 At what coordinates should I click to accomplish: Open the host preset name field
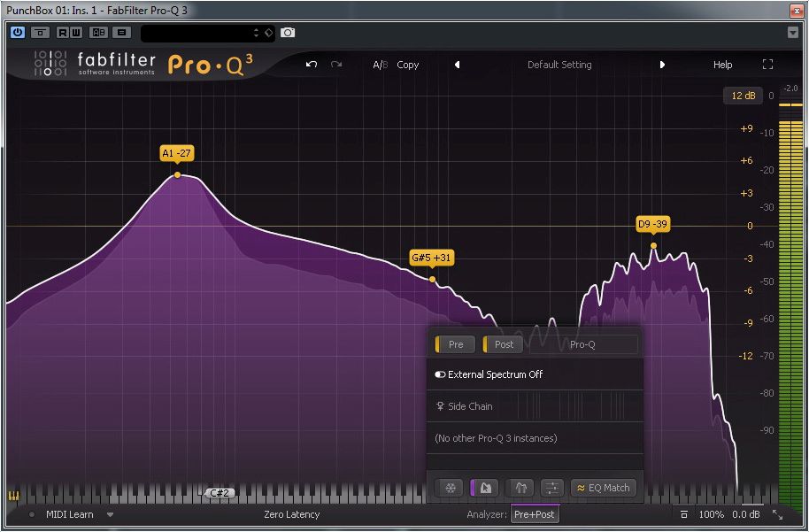point(196,33)
